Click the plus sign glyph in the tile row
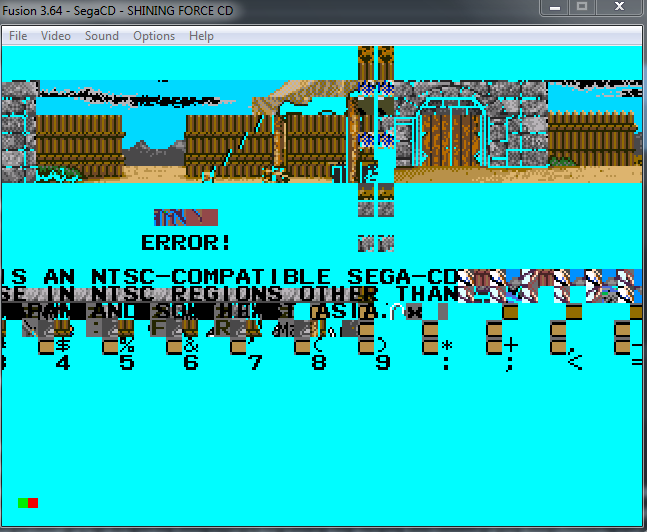Screen dimensions: 647x532 (x=511, y=344)
